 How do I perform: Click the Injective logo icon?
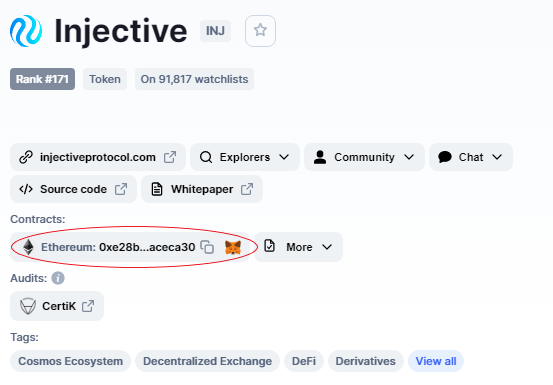[x=26, y=31]
